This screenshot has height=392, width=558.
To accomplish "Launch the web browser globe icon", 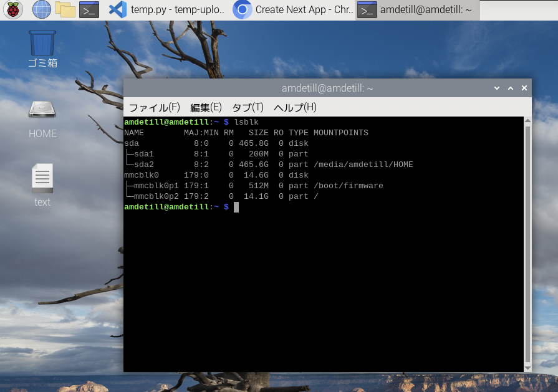I will (x=41, y=9).
